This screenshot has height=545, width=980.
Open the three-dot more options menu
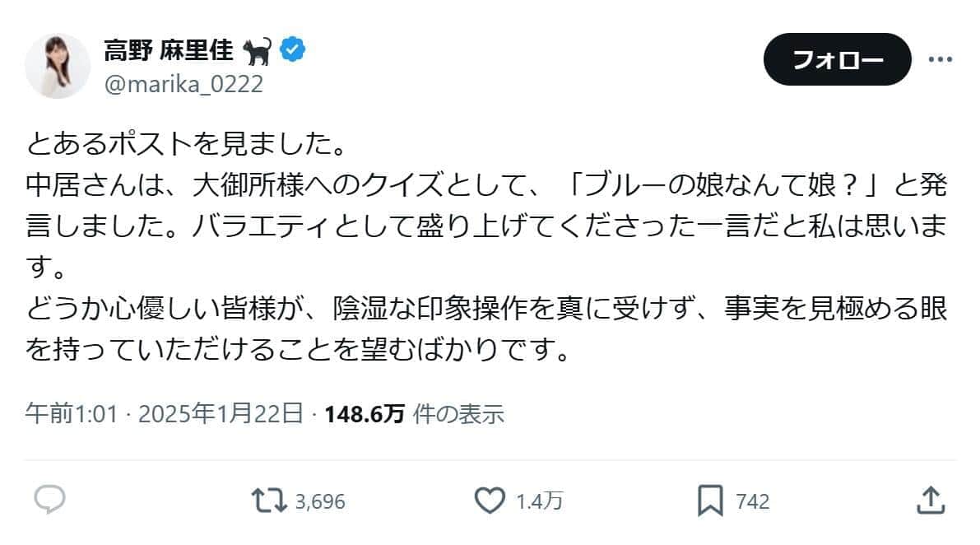click(940, 59)
